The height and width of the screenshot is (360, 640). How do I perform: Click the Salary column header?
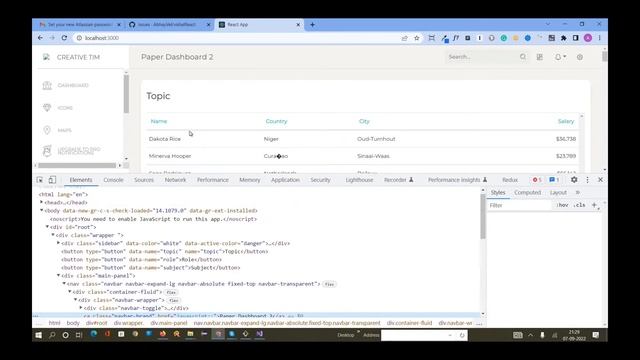(x=566, y=121)
